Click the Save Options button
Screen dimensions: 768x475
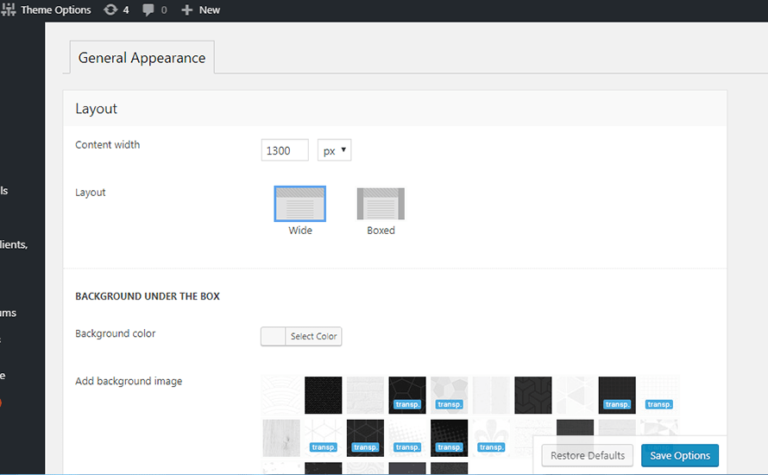(679, 455)
